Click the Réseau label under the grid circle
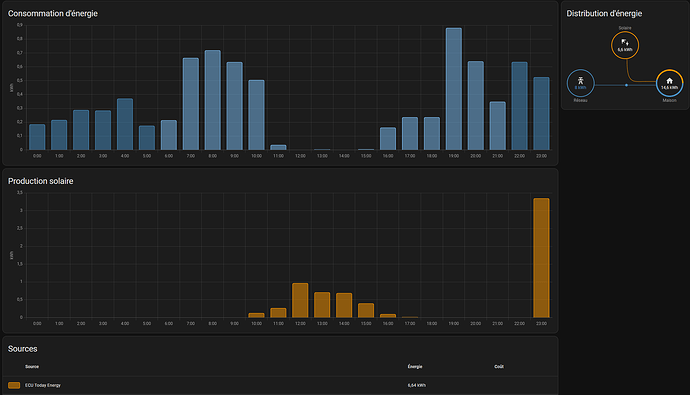The width and height of the screenshot is (690, 395). tap(580, 100)
